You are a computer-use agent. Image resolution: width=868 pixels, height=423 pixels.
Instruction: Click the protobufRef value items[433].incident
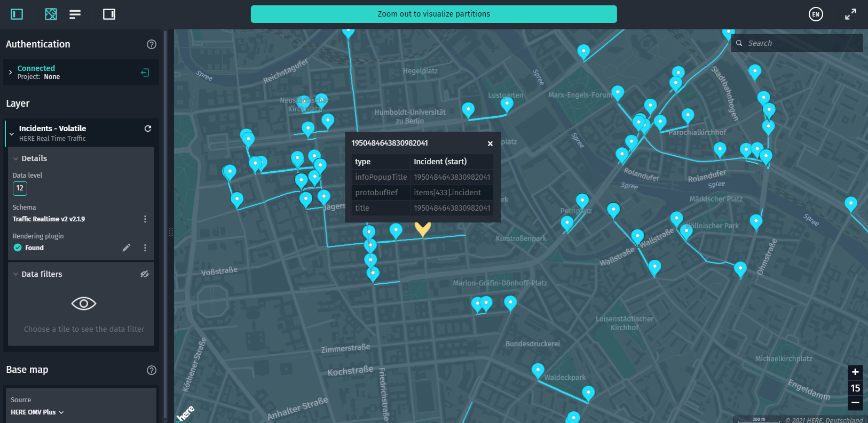click(x=447, y=193)
